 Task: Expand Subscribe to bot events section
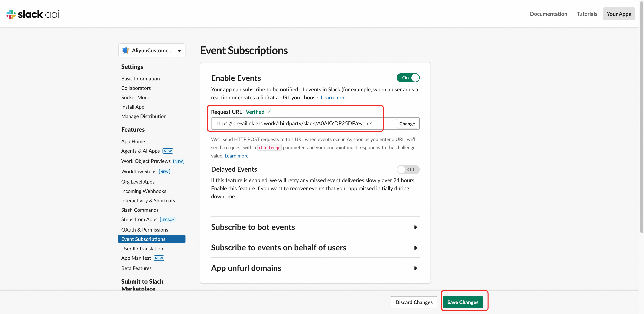tap(315, 227)
